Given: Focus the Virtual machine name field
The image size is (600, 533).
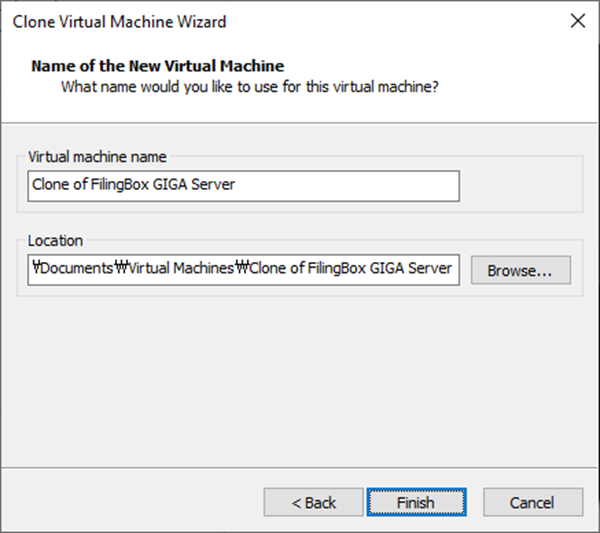Looking at the screenshot, I should (x=243, y=186).
